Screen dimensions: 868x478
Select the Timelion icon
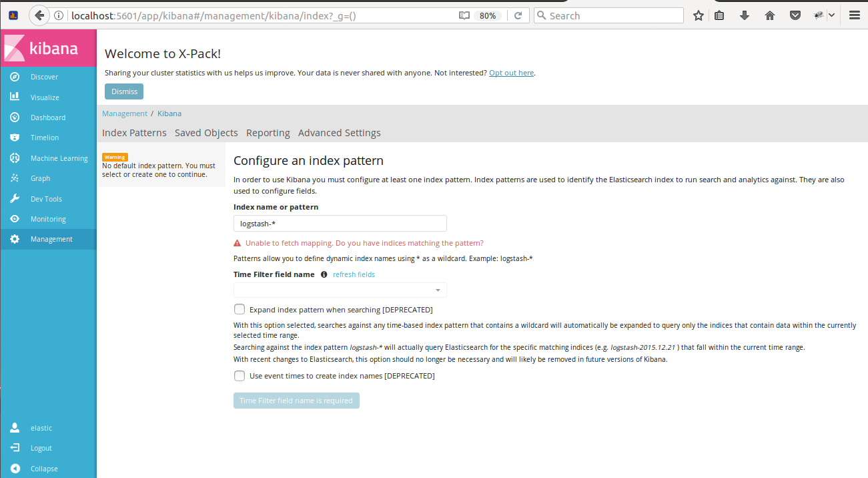(x=14, y=138)
